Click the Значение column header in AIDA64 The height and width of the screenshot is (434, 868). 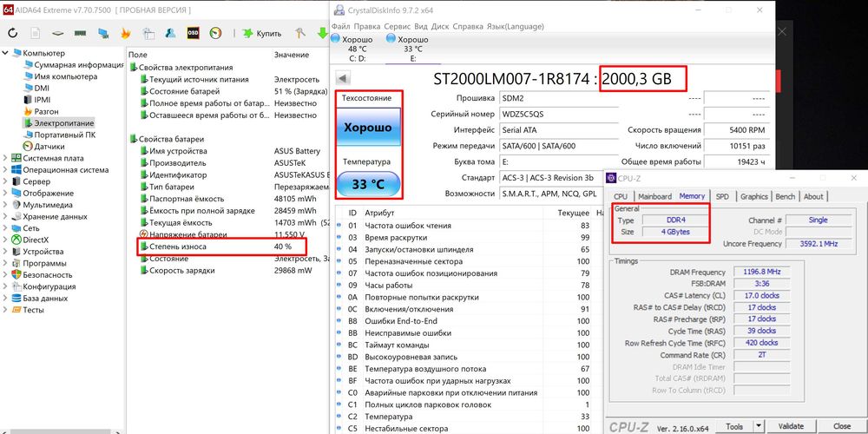[292, 55]
